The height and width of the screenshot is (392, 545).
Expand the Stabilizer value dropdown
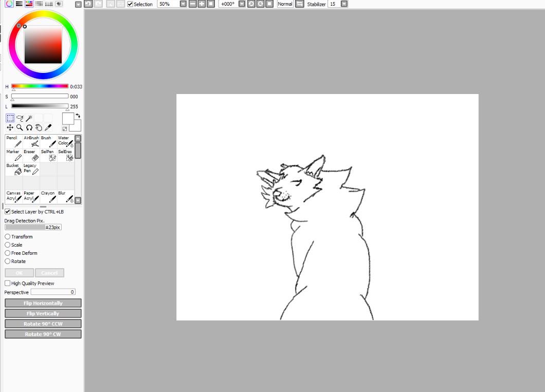tap(344, 4)
